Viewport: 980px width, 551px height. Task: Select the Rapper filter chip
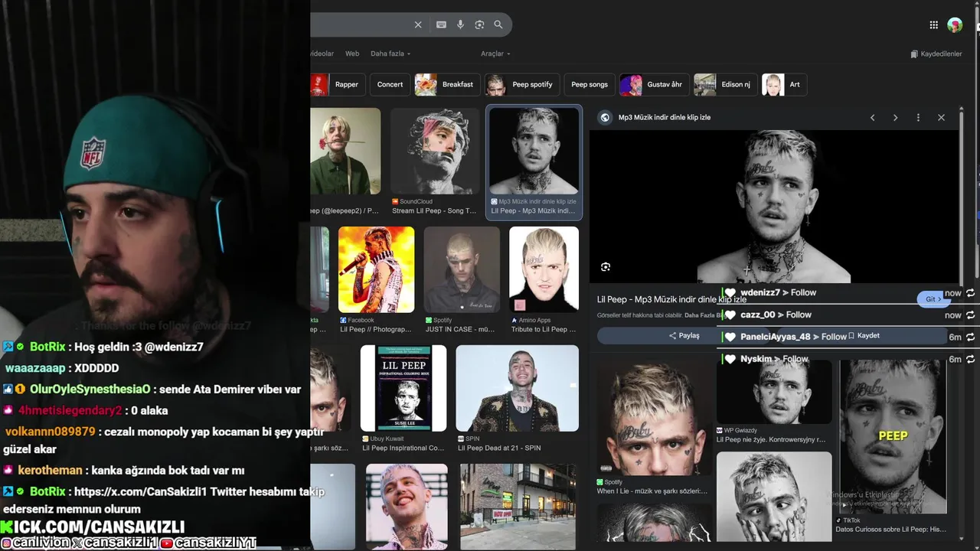coord(338,84)
